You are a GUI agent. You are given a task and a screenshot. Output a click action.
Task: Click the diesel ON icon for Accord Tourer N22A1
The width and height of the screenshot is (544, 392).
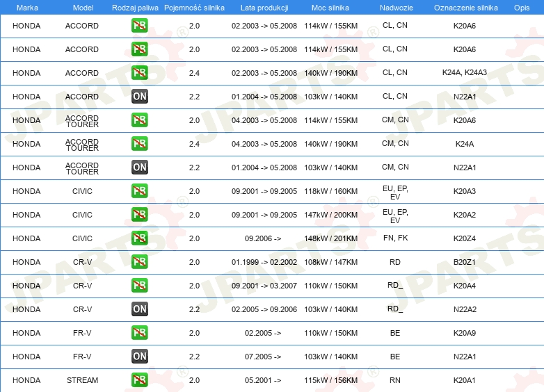click(140, 167)
